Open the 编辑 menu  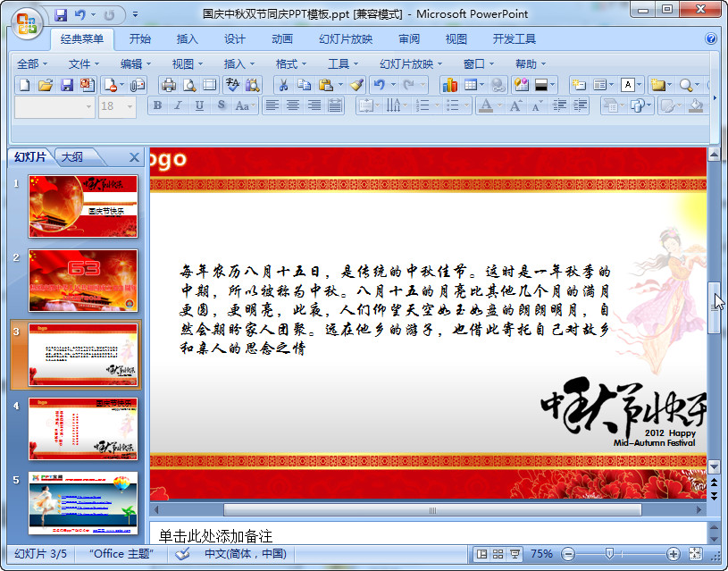136,63
